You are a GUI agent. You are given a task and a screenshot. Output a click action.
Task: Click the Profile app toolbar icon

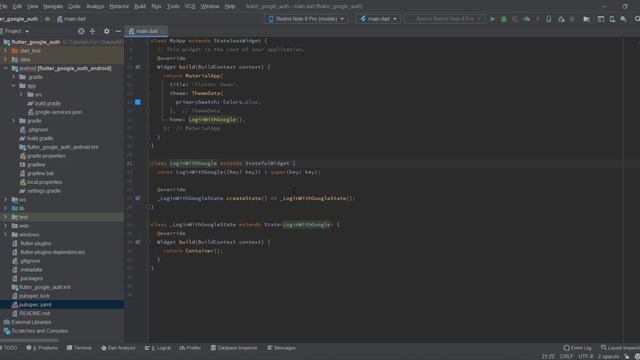point(527,19)
